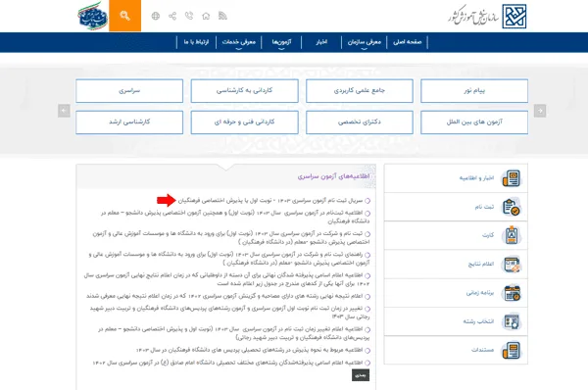Screen dimensions: 588x390
Task: Open سریال ثبت نام آزمون سراسری ۱۴۰۳ link
Action: tap(270, 201)
